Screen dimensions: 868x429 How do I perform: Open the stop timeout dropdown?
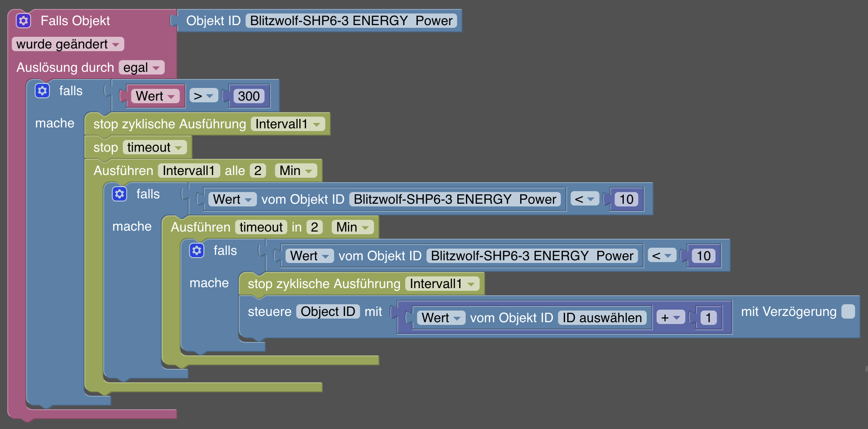point(155,147)
